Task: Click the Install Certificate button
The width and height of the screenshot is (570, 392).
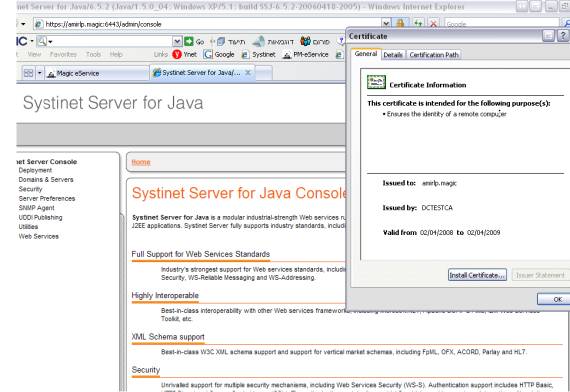Action: pyautogui.click(x=477, y=275)
